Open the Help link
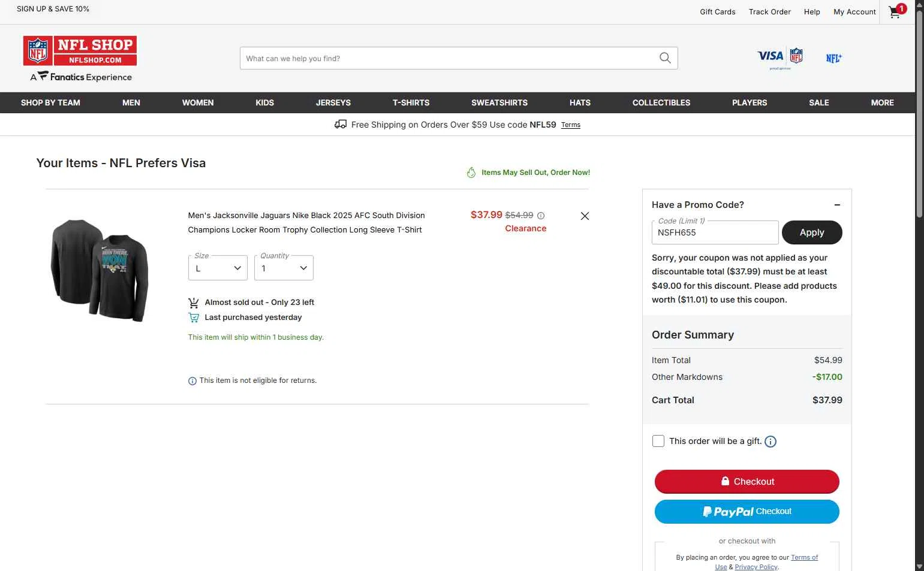 pyautogui.click(x=812, y=12)
